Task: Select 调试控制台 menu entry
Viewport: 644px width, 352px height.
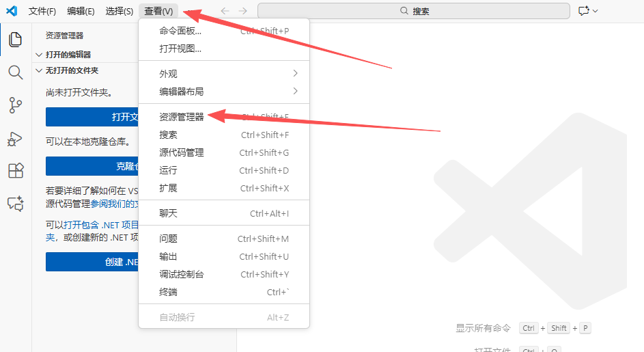Action: click(x=224, y=274)
